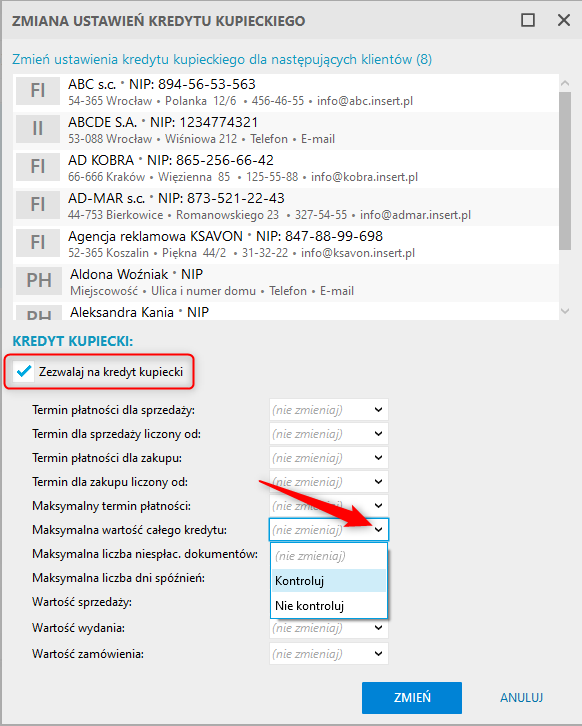Click the PH badge next to Aldona Woźniak
Image resolution: width=582 pixels, height=726 pixels.
(x=39, y=281)
